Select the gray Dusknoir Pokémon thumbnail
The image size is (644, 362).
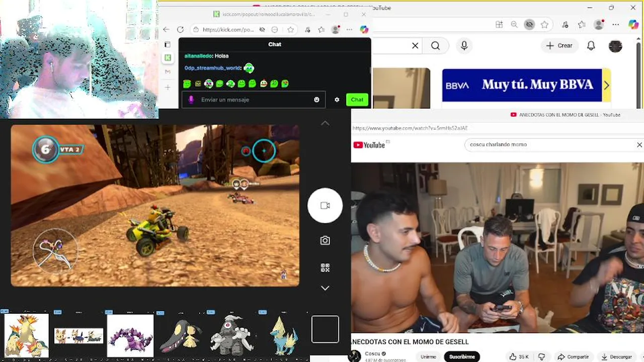pyautogui.click(x=231, y=335)
